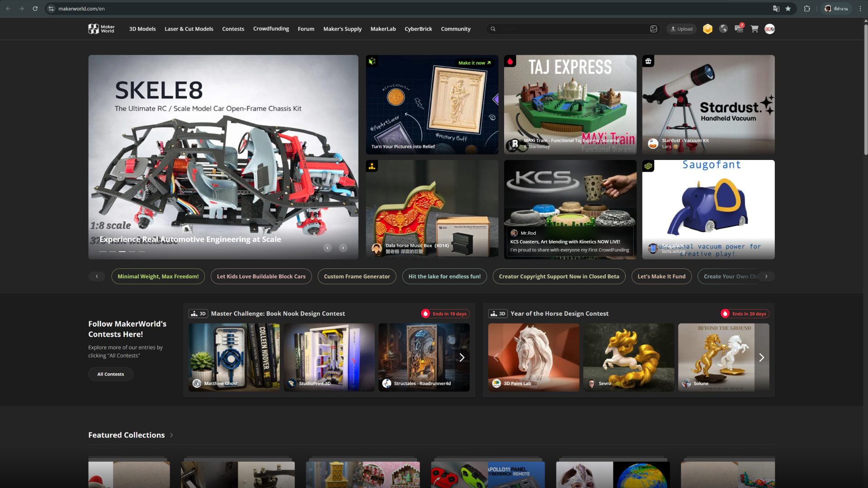
Task: Go to the previous banner slide
Action: [328, 248]
